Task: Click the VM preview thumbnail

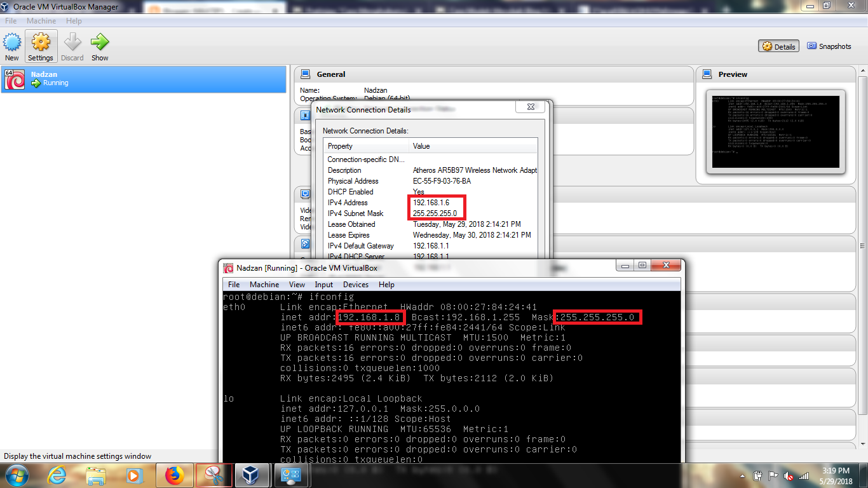Action: [776, 132]
